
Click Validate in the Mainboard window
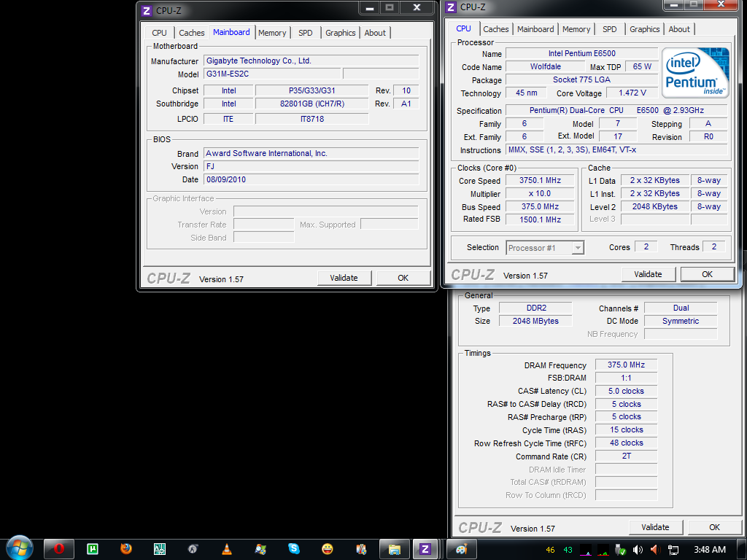tap(344, 278)
